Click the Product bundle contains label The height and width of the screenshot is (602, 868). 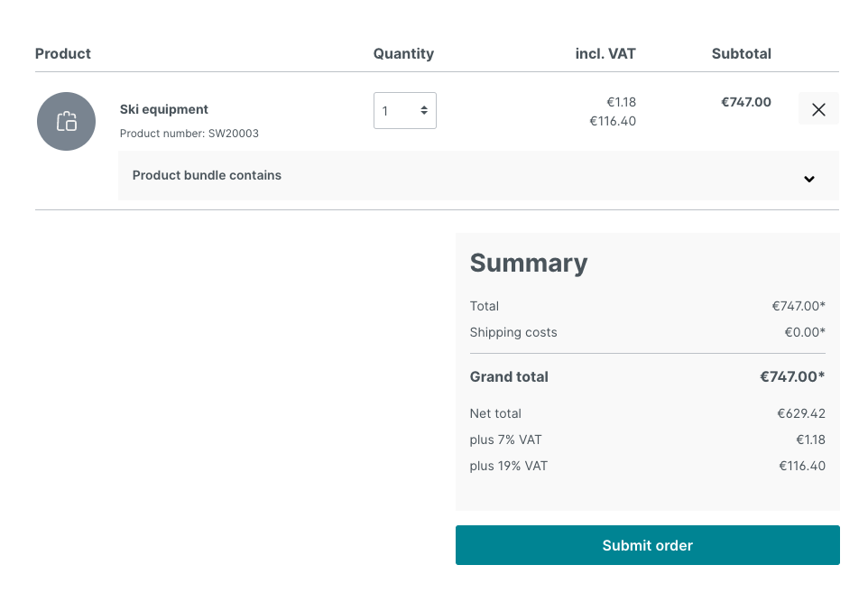pos(207,175)
